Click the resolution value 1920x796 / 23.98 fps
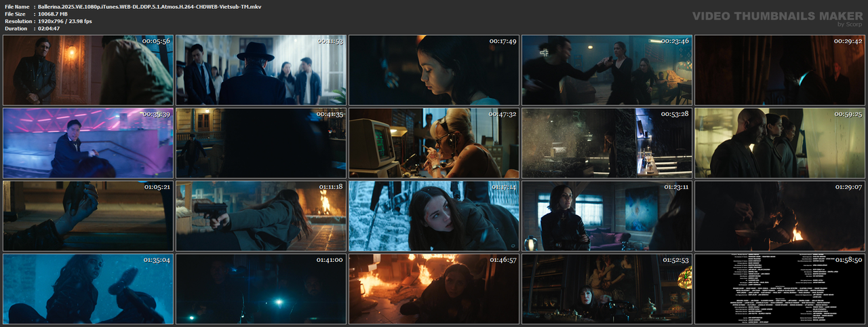Viewport: 868px width, 327px height. point(65,21)
